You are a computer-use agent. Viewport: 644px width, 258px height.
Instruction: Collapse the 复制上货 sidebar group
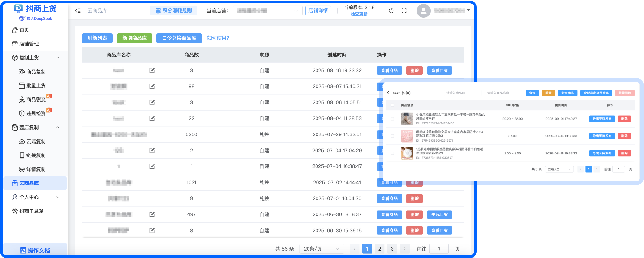point(58,58)
